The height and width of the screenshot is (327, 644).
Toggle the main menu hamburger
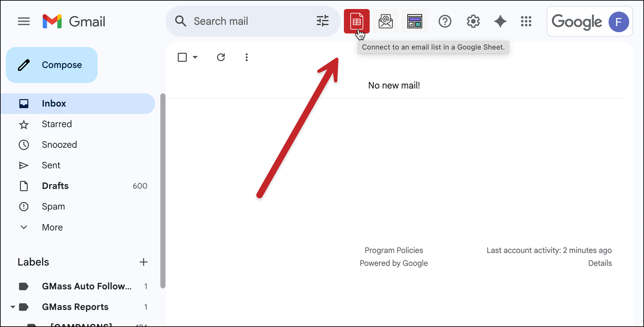point(24,22)
